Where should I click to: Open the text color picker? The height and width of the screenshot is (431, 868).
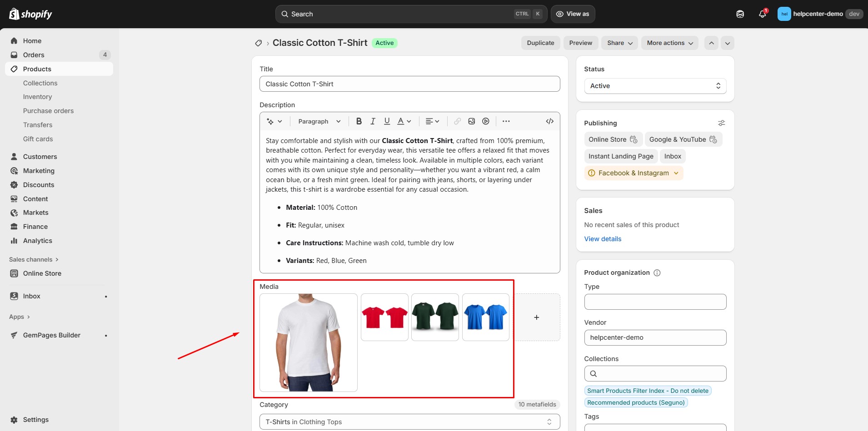pyautogui.click(x=404, y=121)
